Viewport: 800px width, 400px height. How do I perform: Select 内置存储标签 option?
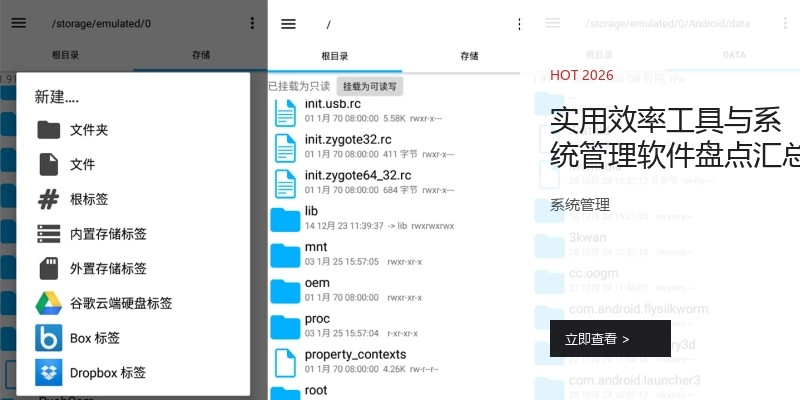[x=133, y=234]
